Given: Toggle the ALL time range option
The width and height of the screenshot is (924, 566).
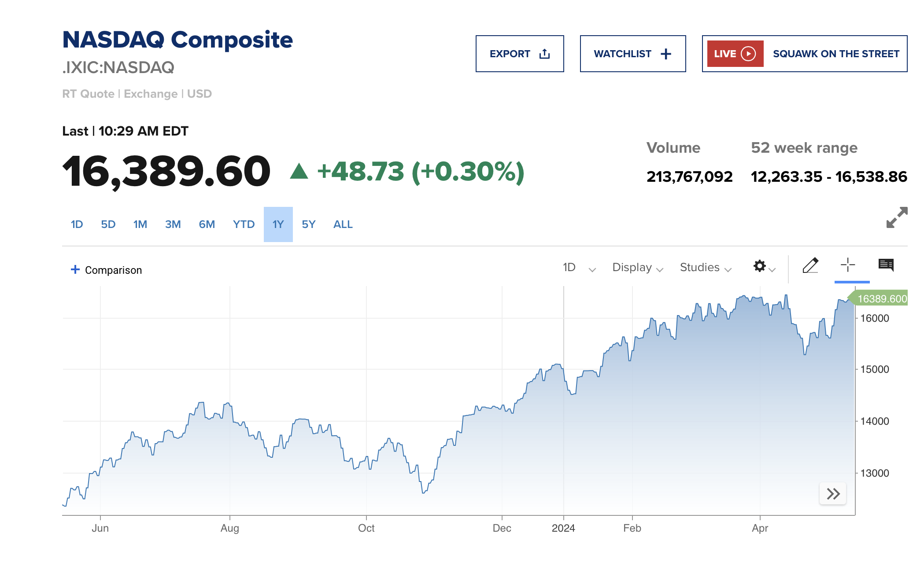Looking at the screenshot, I should tap(343, 224).
